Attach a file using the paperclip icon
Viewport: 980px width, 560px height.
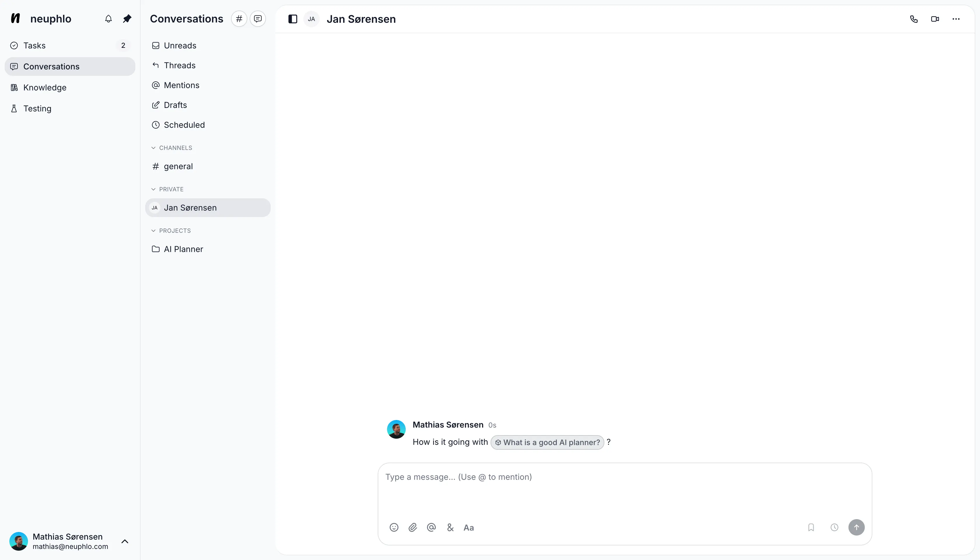412,527
